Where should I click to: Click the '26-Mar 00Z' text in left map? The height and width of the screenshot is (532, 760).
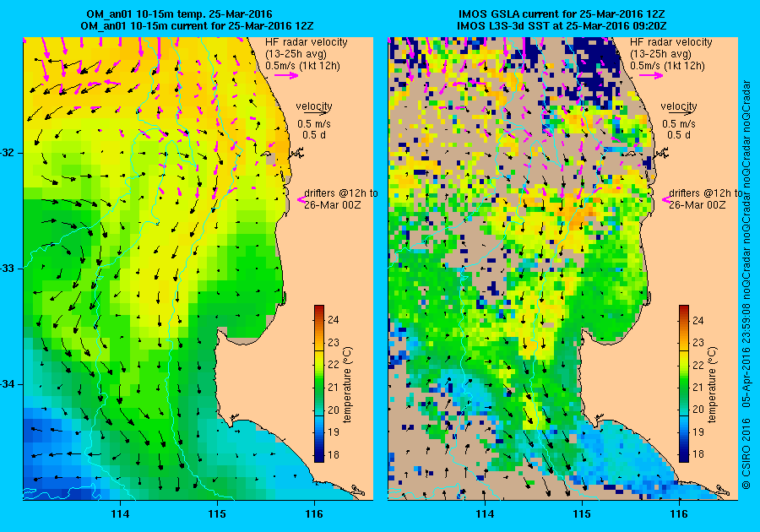tap(333, 205)
